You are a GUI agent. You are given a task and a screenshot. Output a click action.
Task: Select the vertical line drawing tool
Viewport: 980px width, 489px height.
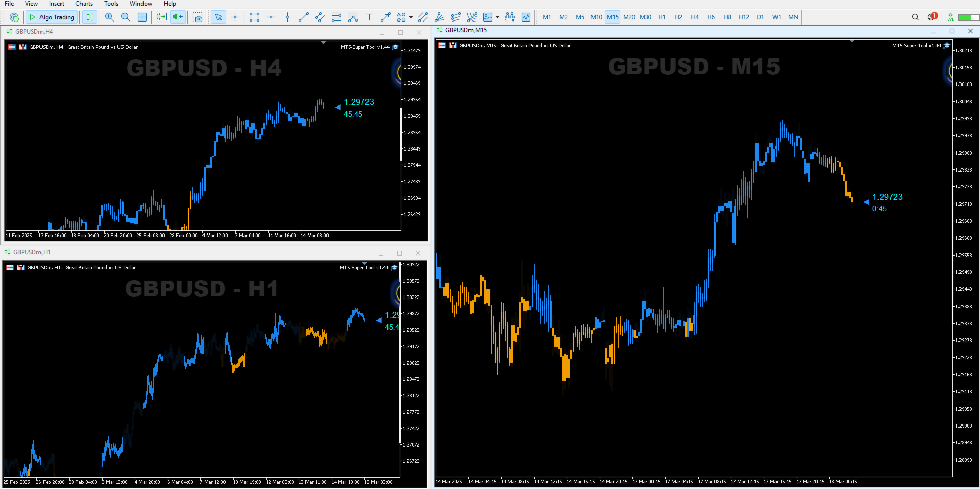click(287, 17)
